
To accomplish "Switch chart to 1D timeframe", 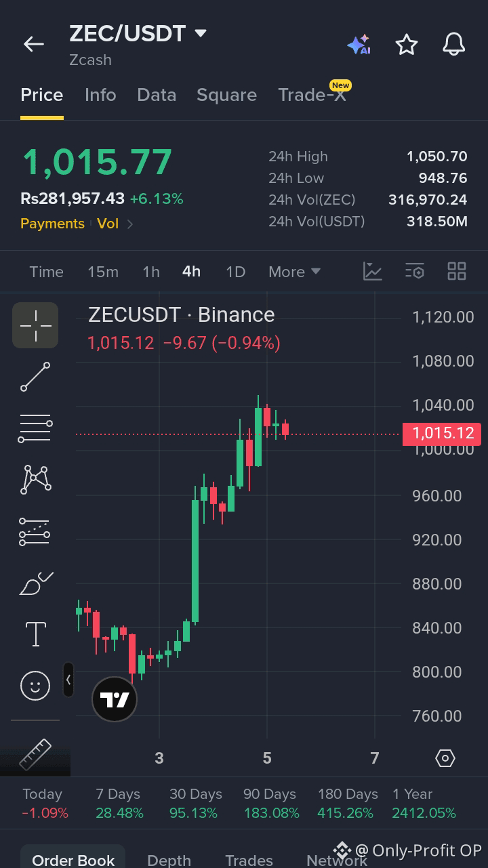I will click(235, 272).
